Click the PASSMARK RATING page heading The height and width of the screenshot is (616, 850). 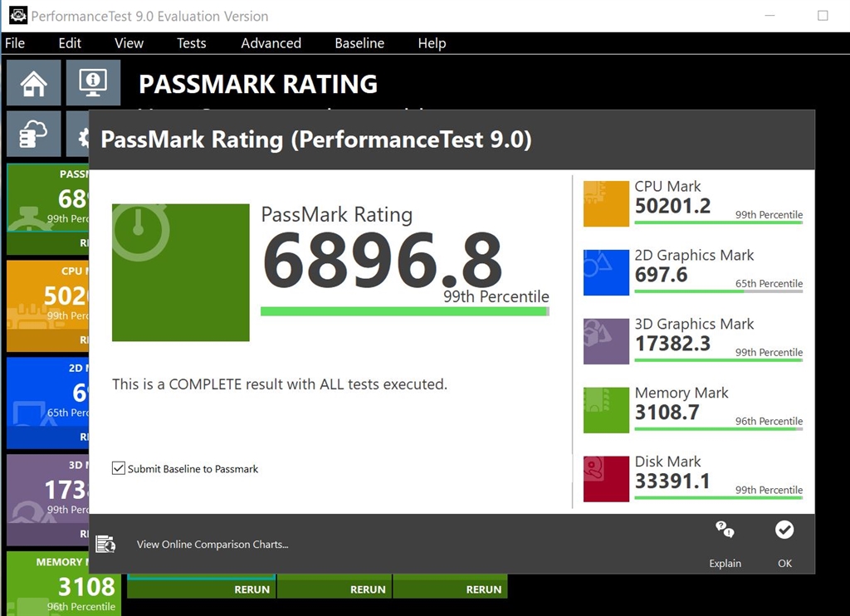coord(258,84)
